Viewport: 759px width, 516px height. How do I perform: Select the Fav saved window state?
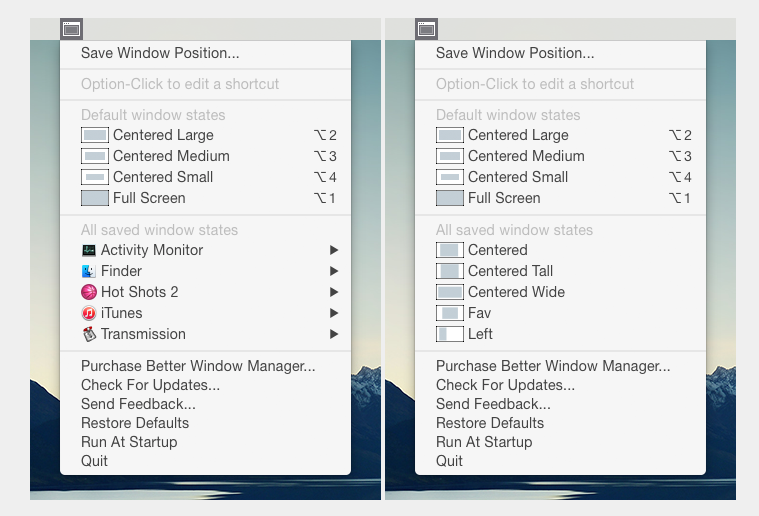coord(479,313)
